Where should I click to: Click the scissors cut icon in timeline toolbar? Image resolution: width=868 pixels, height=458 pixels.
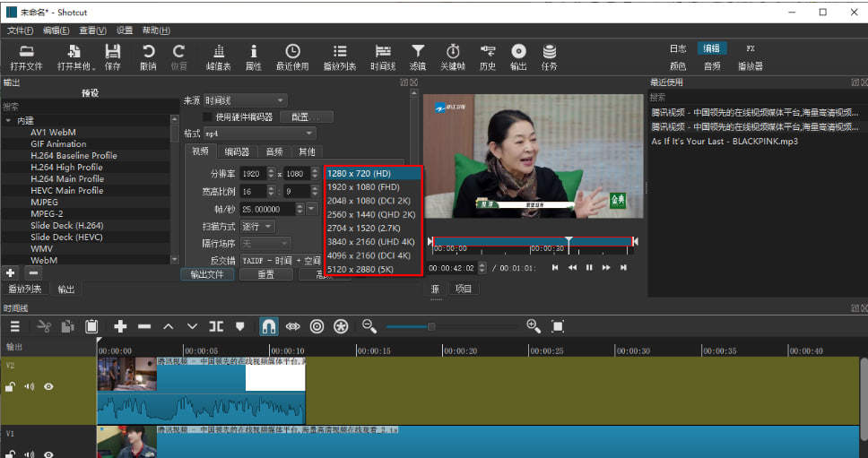44,326
